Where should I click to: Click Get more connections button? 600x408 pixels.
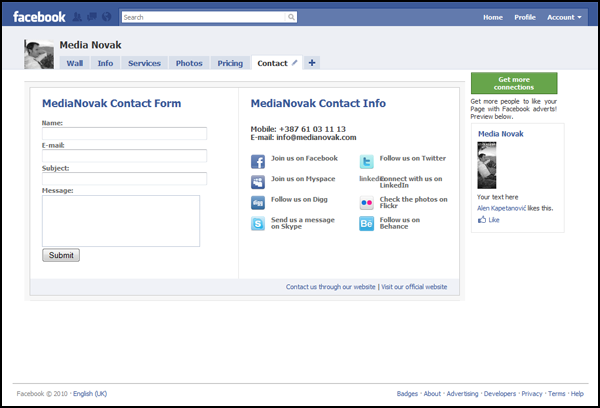point(514,83)
